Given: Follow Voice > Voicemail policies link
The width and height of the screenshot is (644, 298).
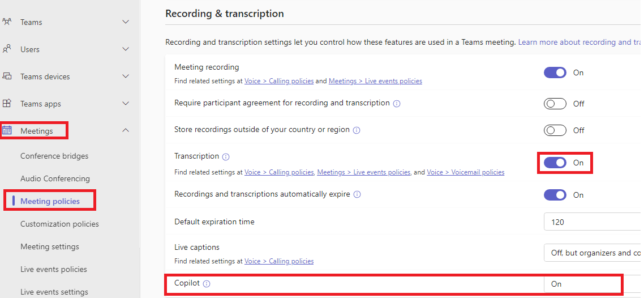Looking at the screenshot, I should [465, 172].
